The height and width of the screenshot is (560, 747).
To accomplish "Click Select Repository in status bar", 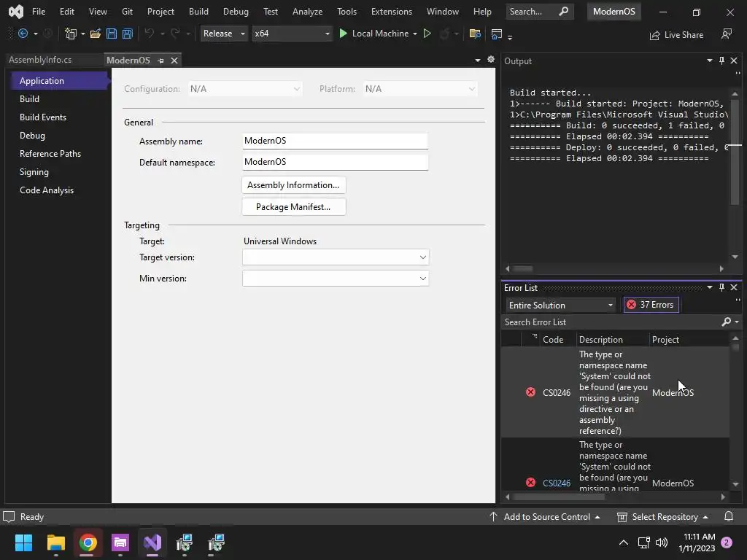I will 662,517.
